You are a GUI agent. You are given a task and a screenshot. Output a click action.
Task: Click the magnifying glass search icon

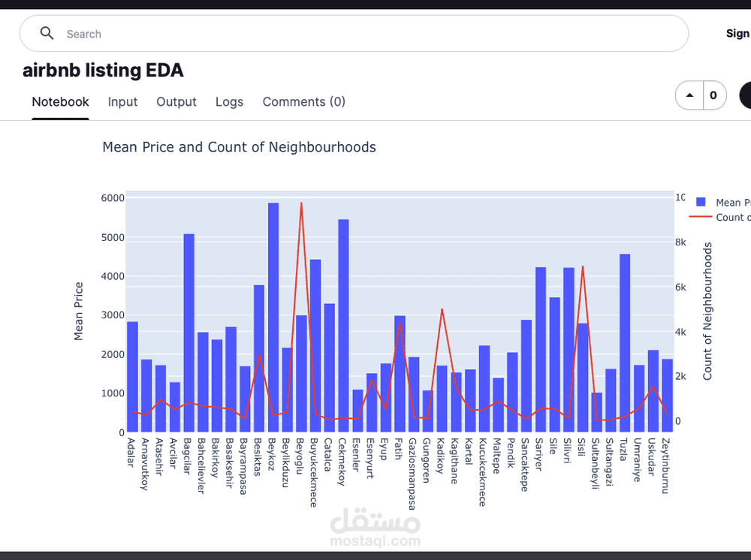47,33
